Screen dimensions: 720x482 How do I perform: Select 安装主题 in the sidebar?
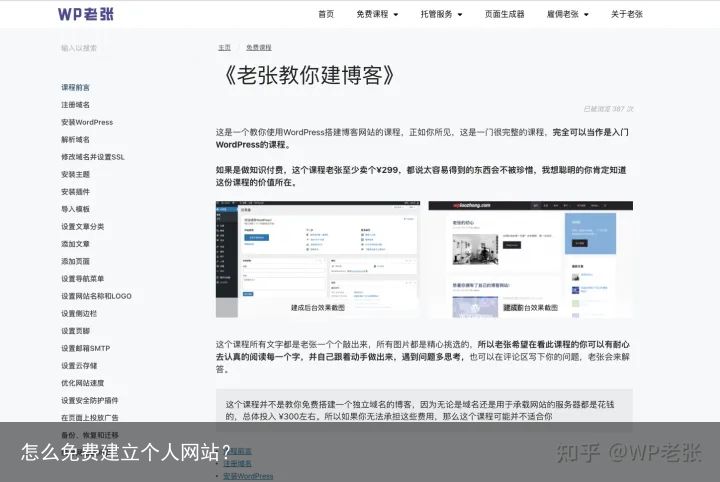click(75, 174)
